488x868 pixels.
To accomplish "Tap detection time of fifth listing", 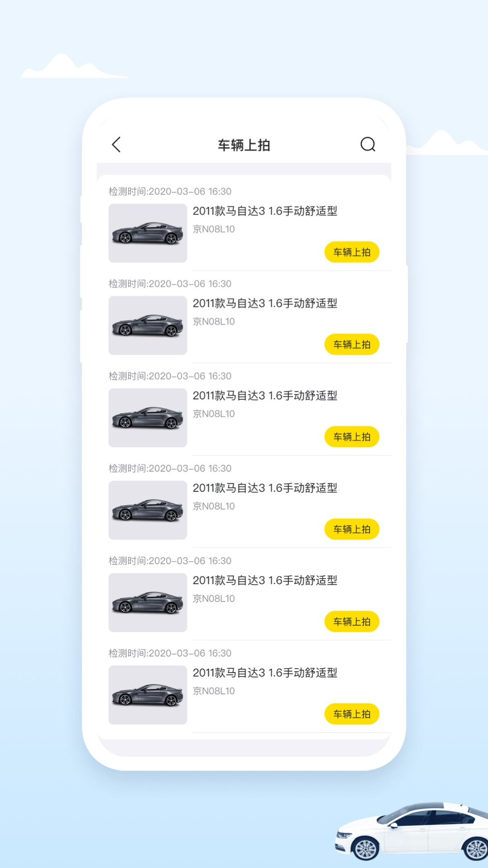I will pos(170,561).
